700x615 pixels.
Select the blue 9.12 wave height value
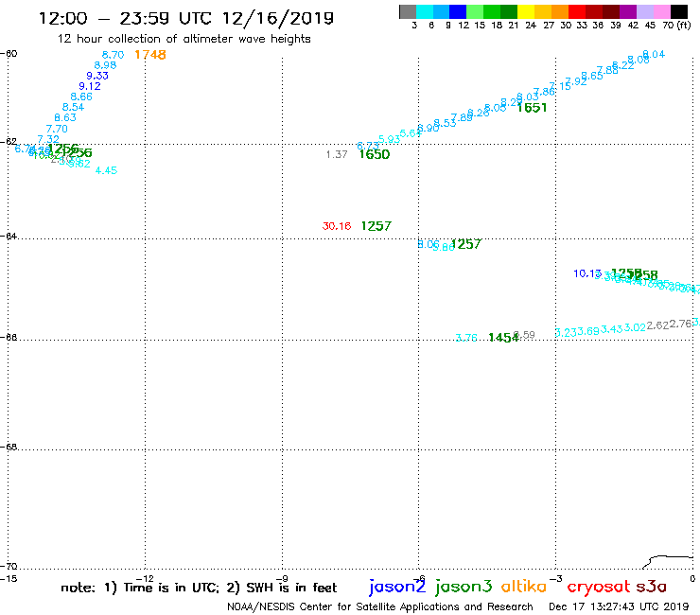pyautogui.click(x=90, y=86)
